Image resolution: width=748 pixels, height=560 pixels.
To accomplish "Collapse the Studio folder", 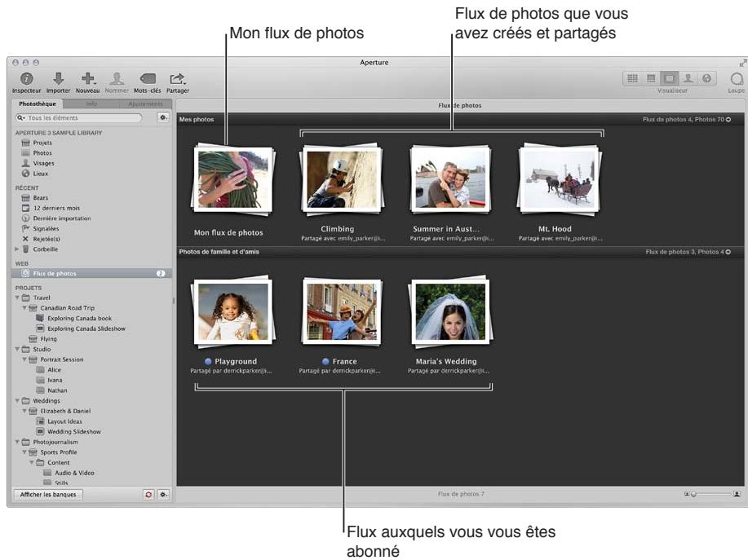I will (17, 349).
